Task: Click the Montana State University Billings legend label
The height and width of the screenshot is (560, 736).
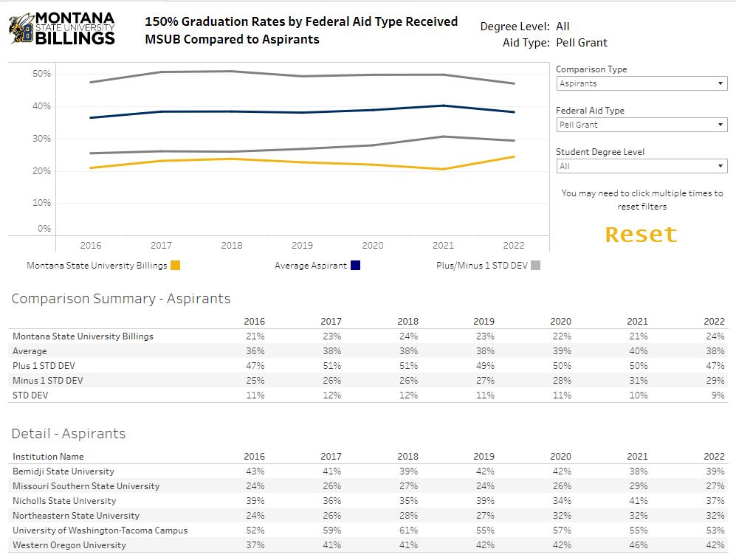Action: point(97,266)
